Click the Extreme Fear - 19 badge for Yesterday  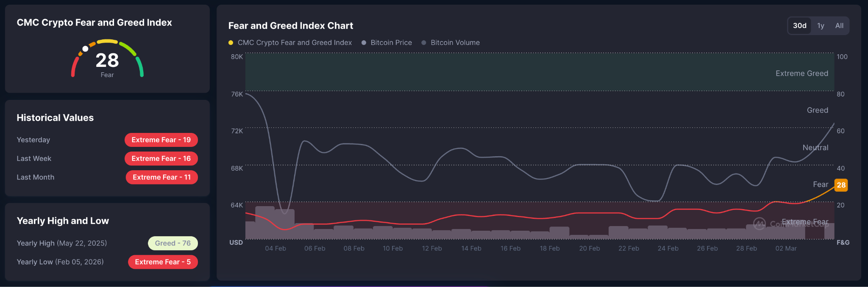coord(161,140)
